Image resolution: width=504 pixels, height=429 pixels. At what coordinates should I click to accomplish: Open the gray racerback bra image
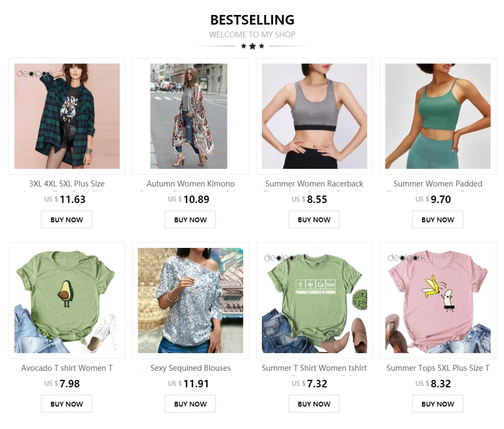coord(314,116)
